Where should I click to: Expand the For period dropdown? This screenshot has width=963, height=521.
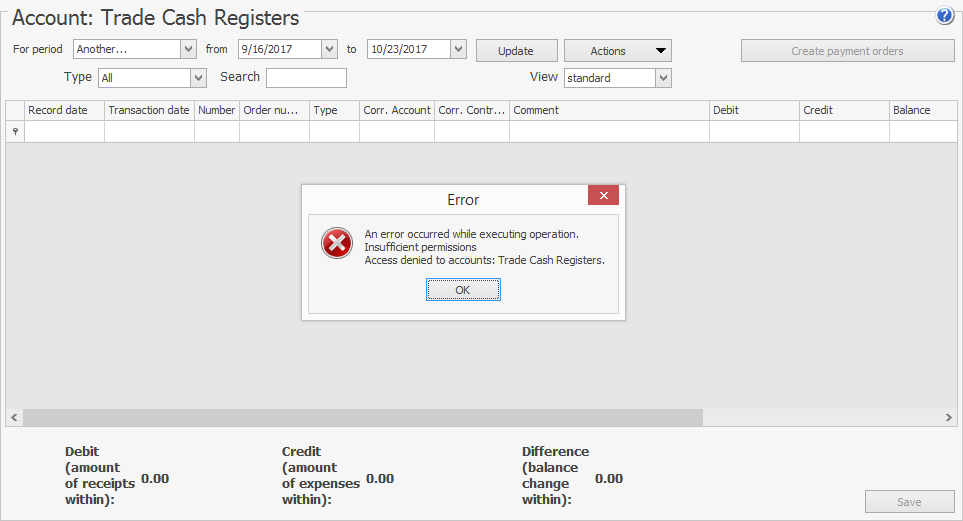(x=188, y=49)
